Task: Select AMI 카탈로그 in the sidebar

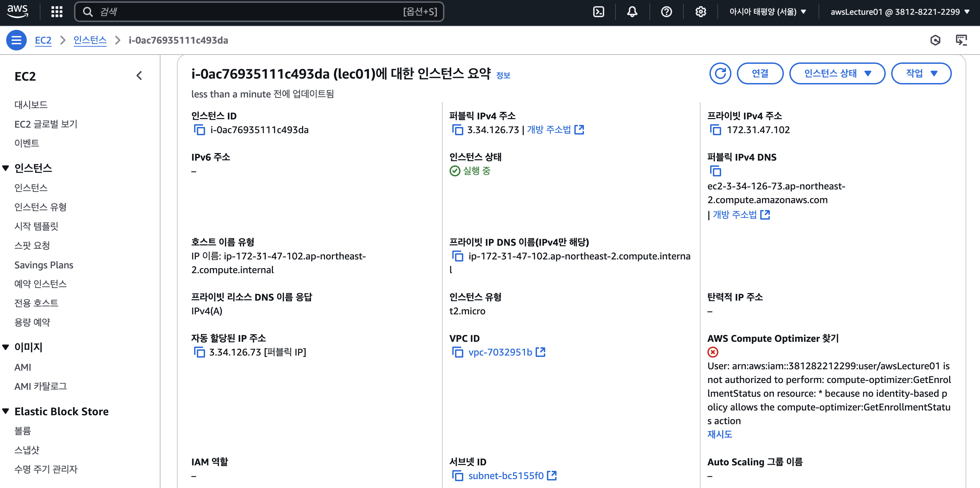Action: coord(40,386)
